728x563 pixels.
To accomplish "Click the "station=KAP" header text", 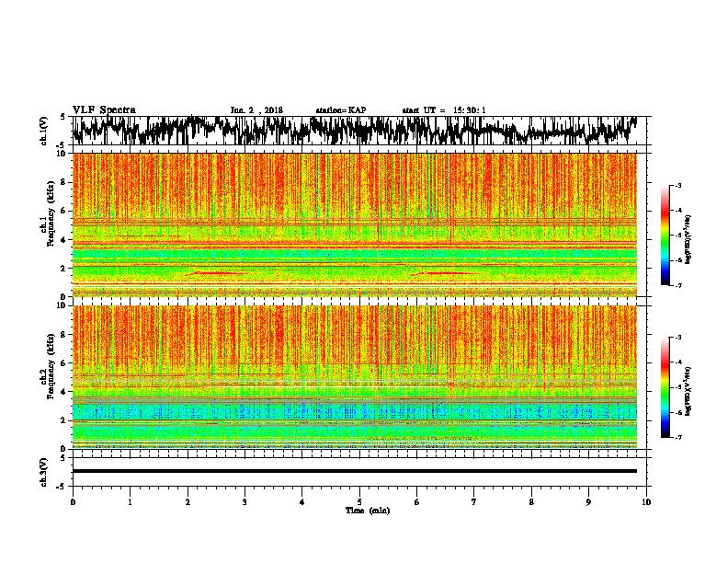I will tap(341, 110).
